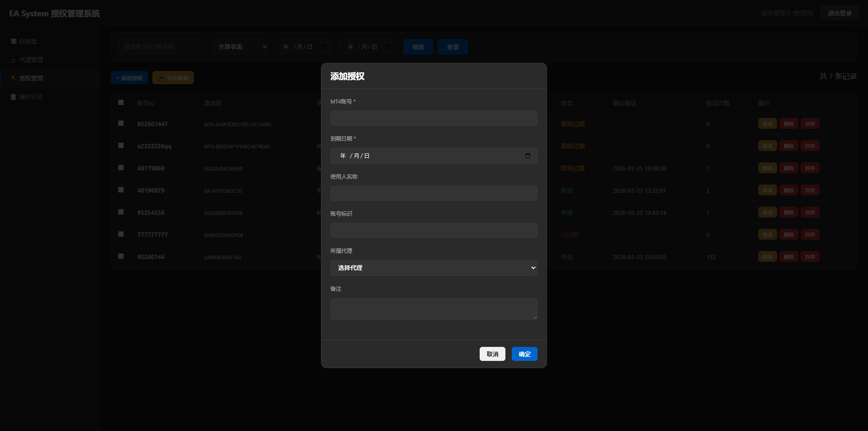
Task: Click the 备注 textarea resize handle
Action: 535,317
